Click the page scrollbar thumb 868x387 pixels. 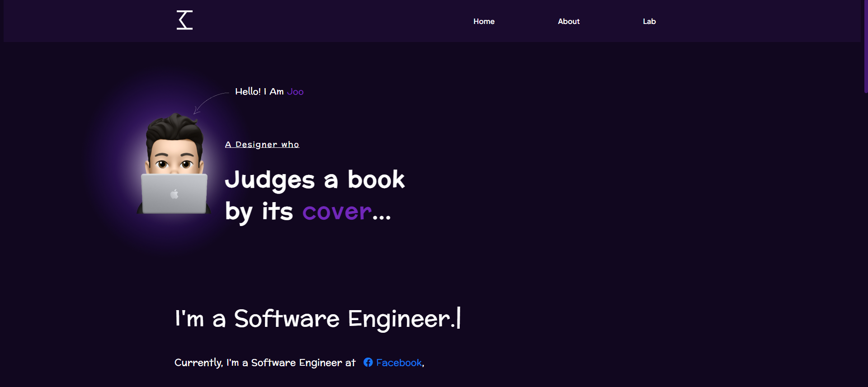tap(866, 46)
